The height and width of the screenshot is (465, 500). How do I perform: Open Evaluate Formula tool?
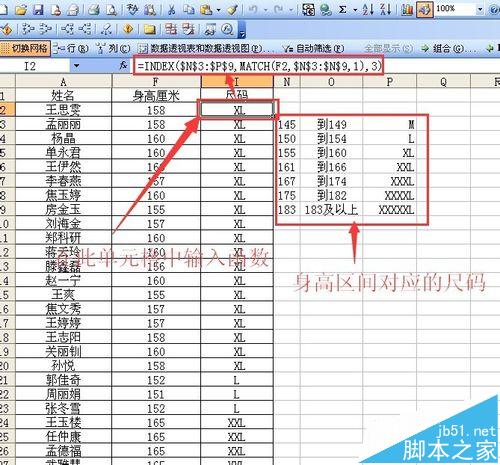[228, 30]
